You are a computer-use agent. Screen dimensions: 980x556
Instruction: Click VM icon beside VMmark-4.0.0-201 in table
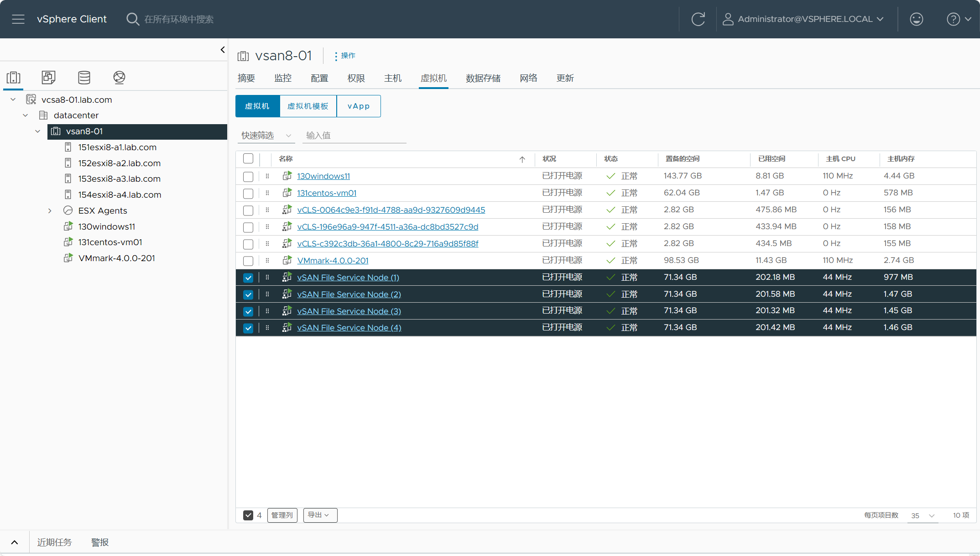pyautogui.click(x=287, y=260)
